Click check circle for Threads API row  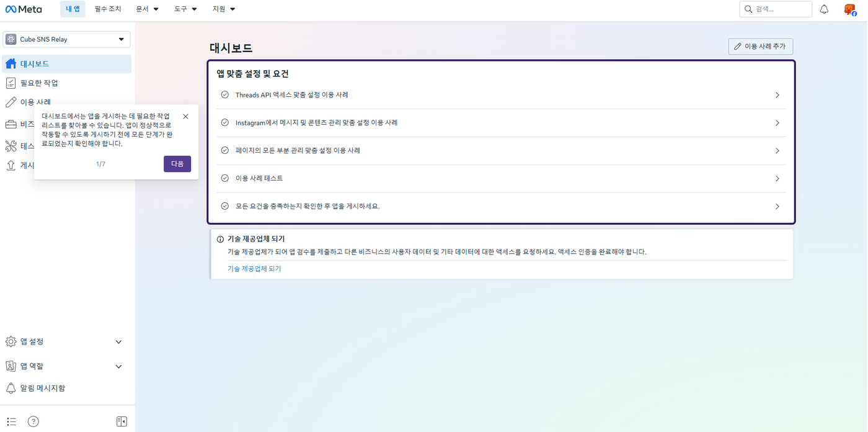tap(225, 95)
